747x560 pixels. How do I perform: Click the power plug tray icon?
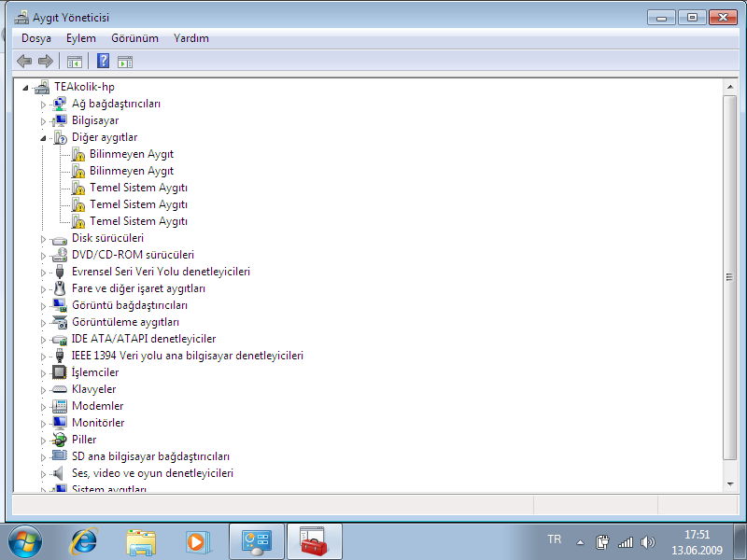click(x=602, y=542)
